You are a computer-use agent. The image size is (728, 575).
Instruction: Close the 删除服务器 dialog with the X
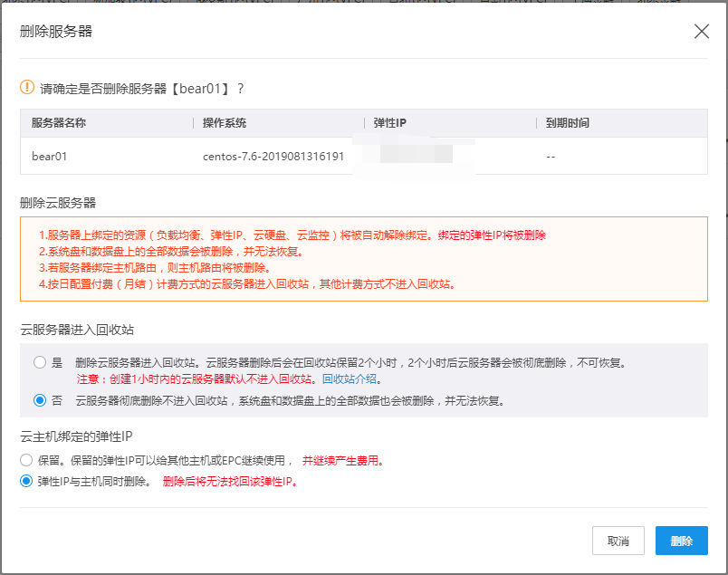pos(701,32)
